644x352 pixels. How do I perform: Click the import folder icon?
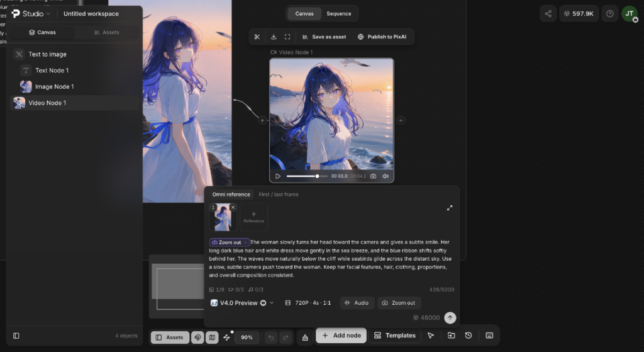pyautogui.click(x=451, y=336)
